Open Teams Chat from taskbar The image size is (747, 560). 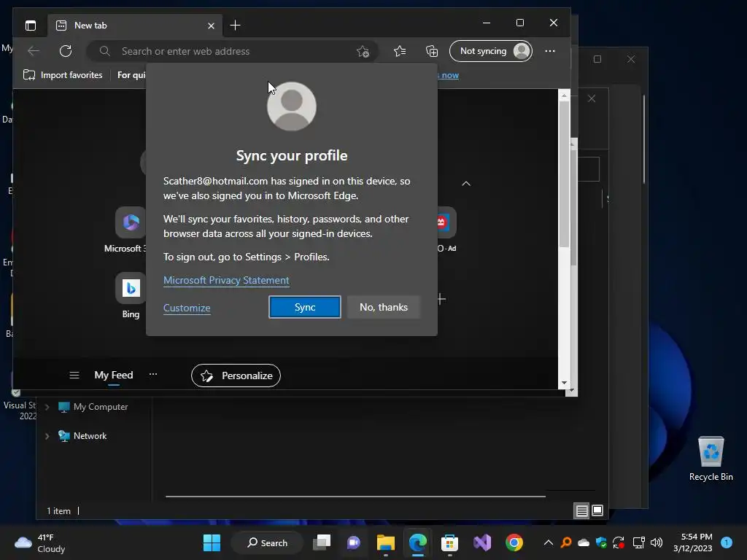(354, 542)
